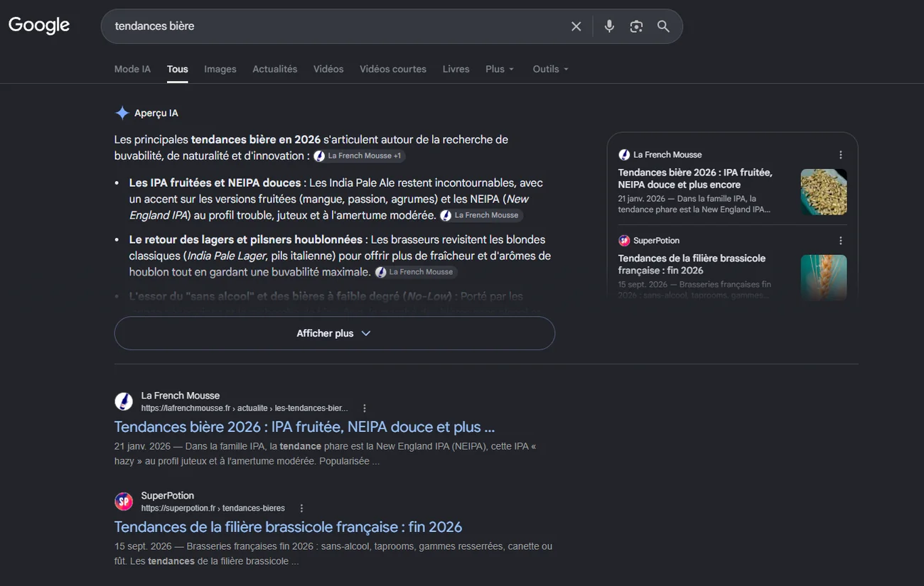Click the SuperPotion favicon in search results
This screenshot has width=924, height=586.
click(x=124, y=501)
